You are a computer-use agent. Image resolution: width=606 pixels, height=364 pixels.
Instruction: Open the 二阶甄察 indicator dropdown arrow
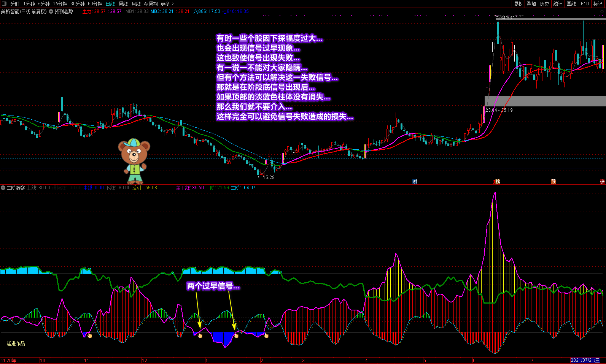coord(3,188)
